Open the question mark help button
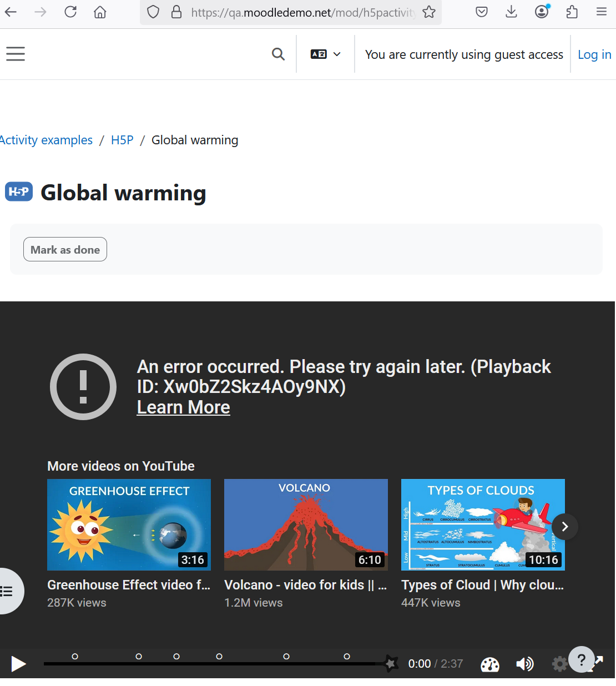 pos(582,660)
